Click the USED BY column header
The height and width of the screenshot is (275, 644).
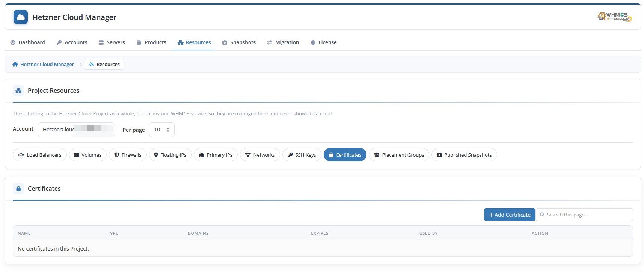point(428,233)
